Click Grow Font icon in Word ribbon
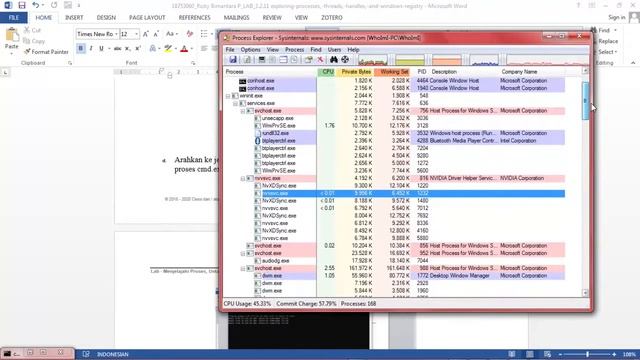 point(145,34)
